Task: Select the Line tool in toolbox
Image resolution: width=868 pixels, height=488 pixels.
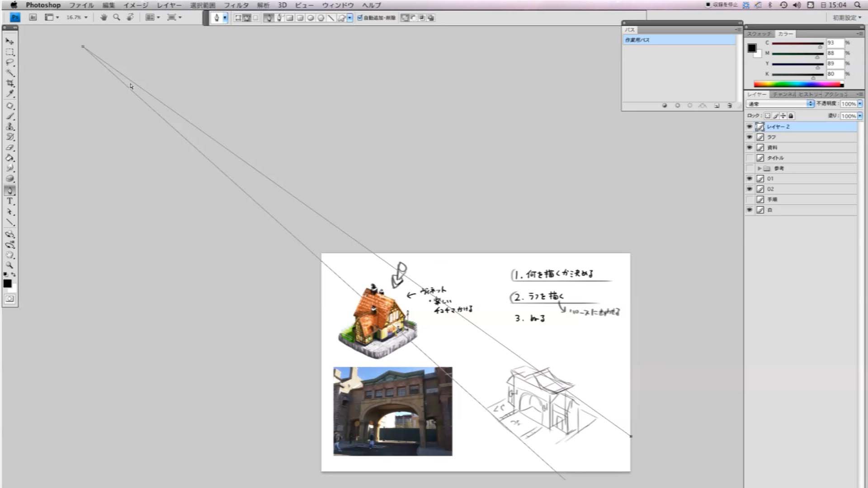Action: 9,222
